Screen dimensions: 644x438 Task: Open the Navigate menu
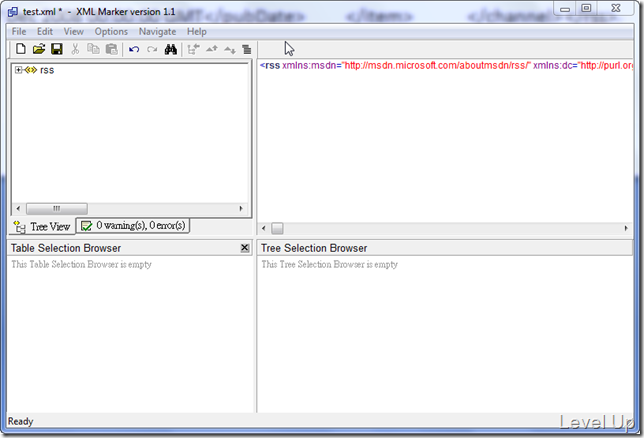point(157,32)
